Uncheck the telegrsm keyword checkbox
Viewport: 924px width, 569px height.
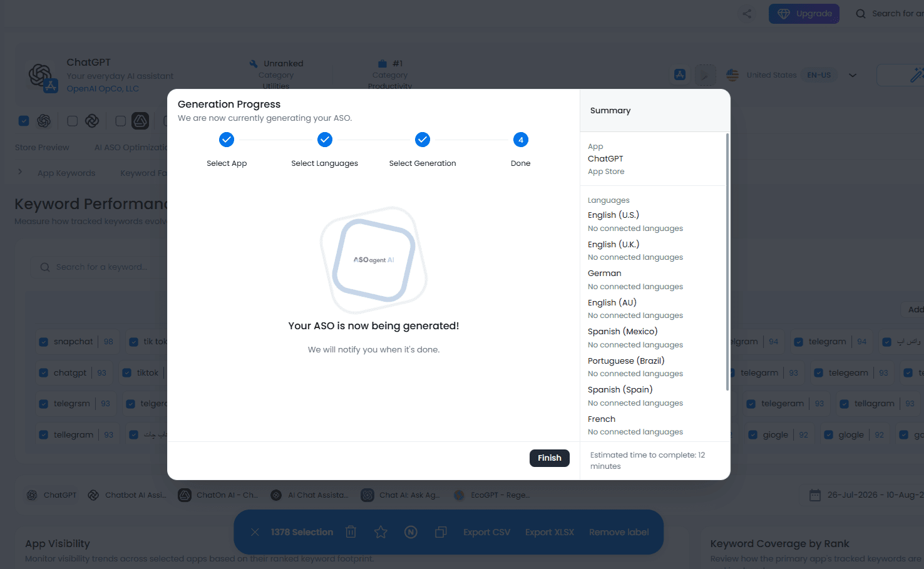point(44,404)
